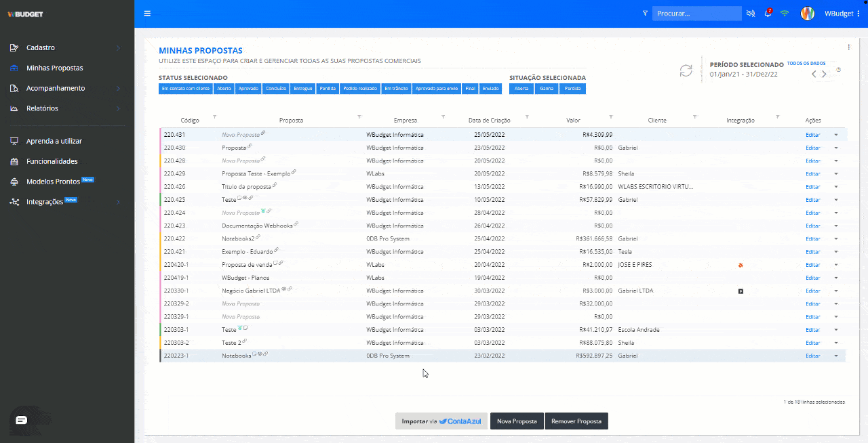Open actions dropdown arrow for row 220303-1
This screenshot has height=443, width=868.
tap(835, 330)
